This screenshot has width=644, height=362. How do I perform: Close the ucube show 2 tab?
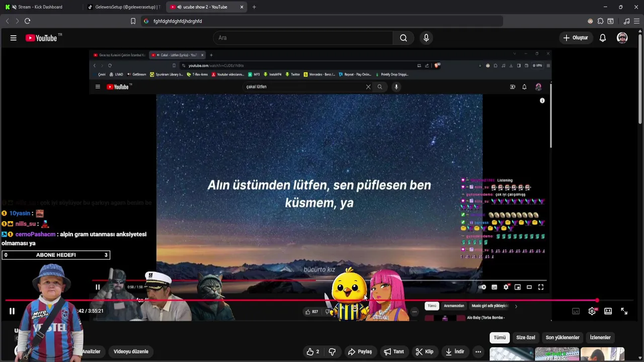click(242, 7)
